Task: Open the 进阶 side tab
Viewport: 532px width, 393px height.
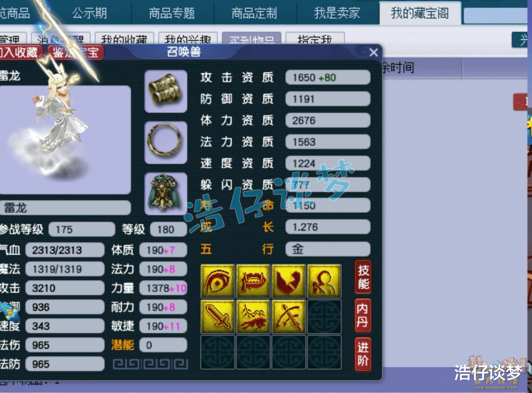Action: pyautogui.click(x=363, y=354)
